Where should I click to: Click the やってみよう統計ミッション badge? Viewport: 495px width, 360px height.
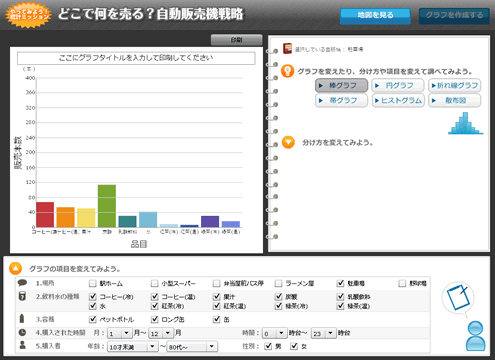(28, 14)
